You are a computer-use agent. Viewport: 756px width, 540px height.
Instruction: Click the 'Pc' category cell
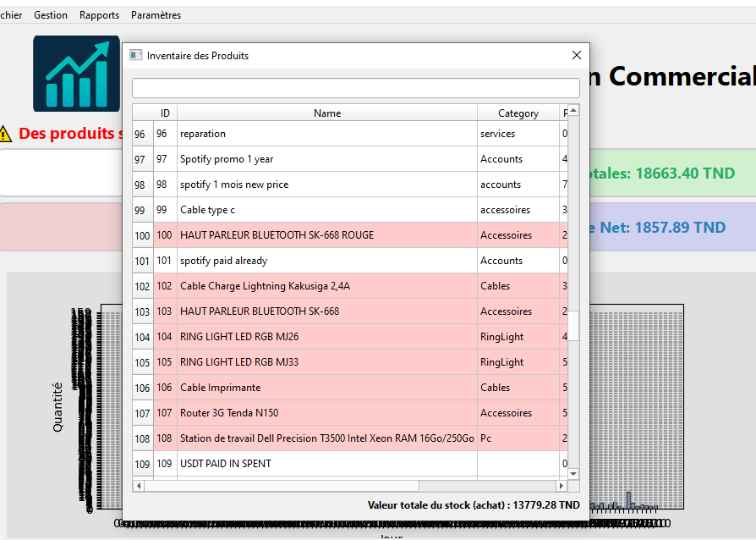tap(518, 438)
